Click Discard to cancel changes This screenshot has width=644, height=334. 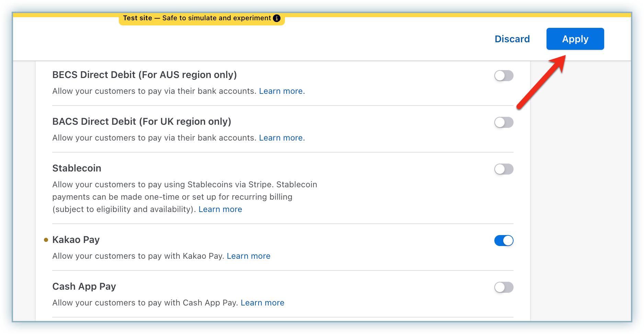[512, 39]
